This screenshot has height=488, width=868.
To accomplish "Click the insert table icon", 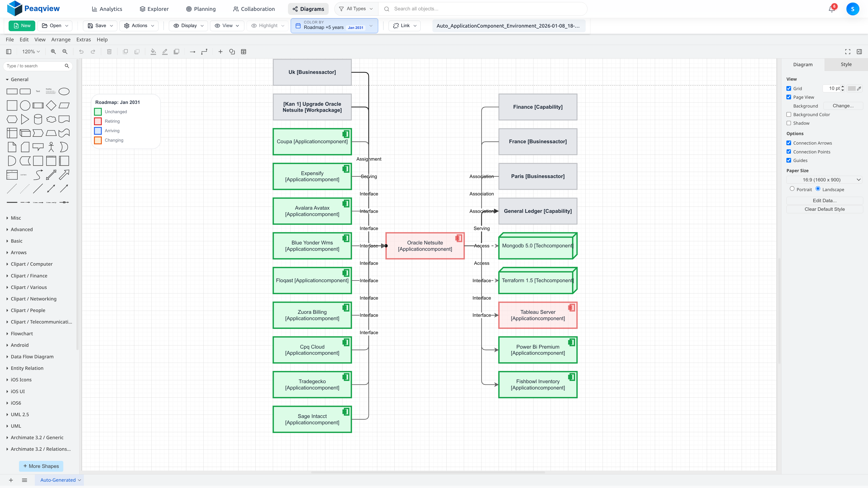I will (x=244, y=52).
